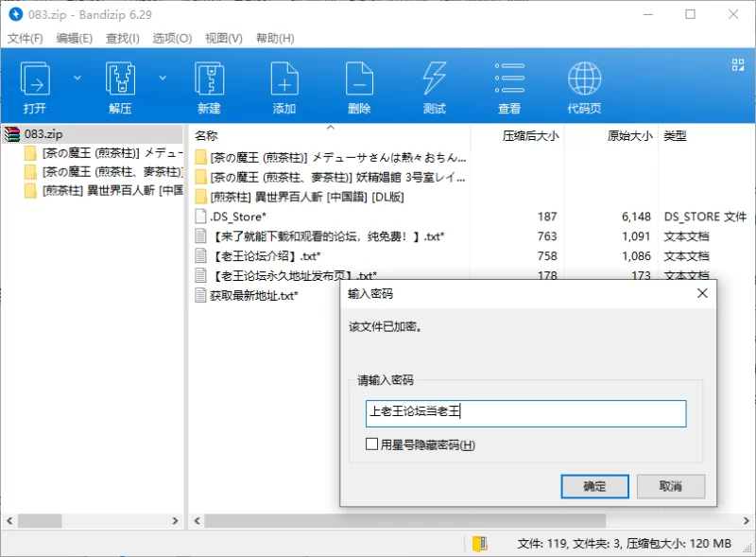Toggle 用星号隐藏密码(H) checkbox
The height and width of the screenshot is (557, 756).
[x=371, y=444]
